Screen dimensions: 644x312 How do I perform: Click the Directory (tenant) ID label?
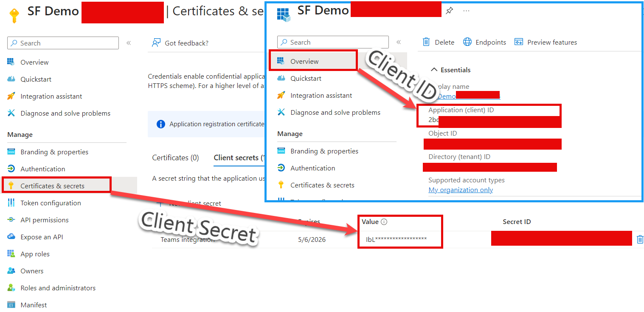(459, 157)
